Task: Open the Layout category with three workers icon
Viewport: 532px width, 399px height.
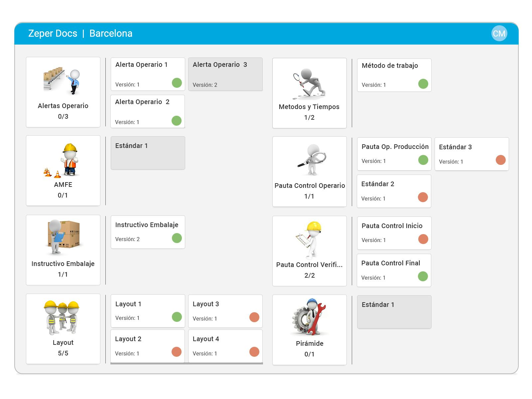Action: 63,318
